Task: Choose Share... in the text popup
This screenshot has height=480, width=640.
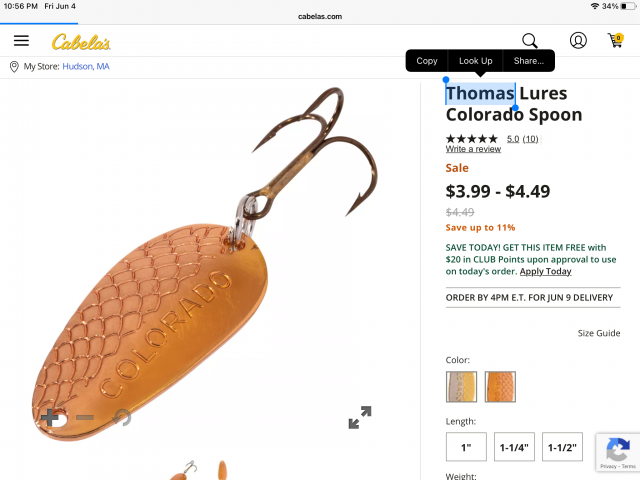Action: tap(529, 61)
